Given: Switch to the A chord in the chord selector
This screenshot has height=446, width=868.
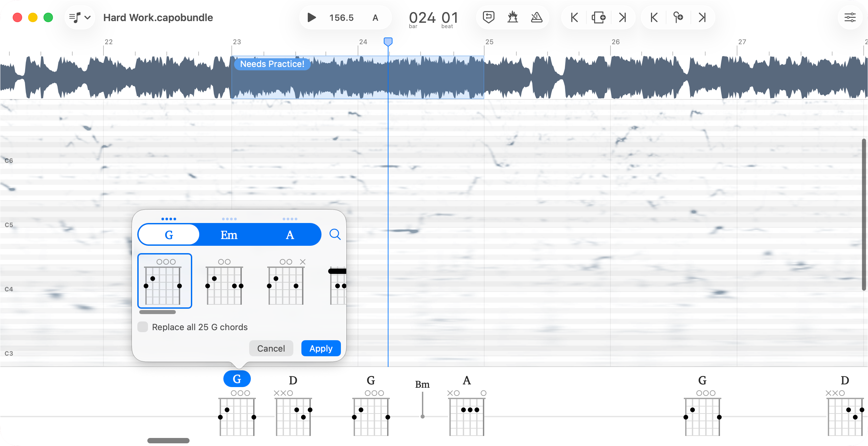Looking at the screenshot, I should [x=290, y=234].
